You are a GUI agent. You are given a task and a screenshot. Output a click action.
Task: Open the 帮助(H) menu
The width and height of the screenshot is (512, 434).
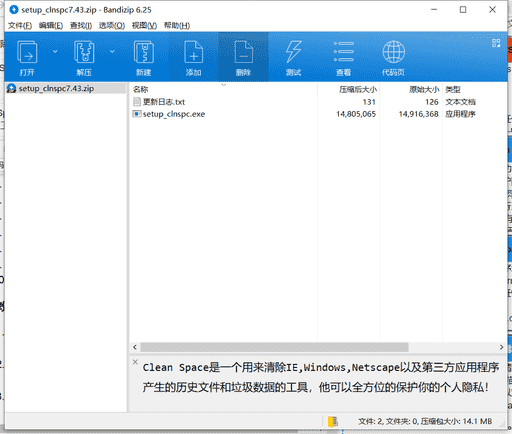(x=177, y=26)
